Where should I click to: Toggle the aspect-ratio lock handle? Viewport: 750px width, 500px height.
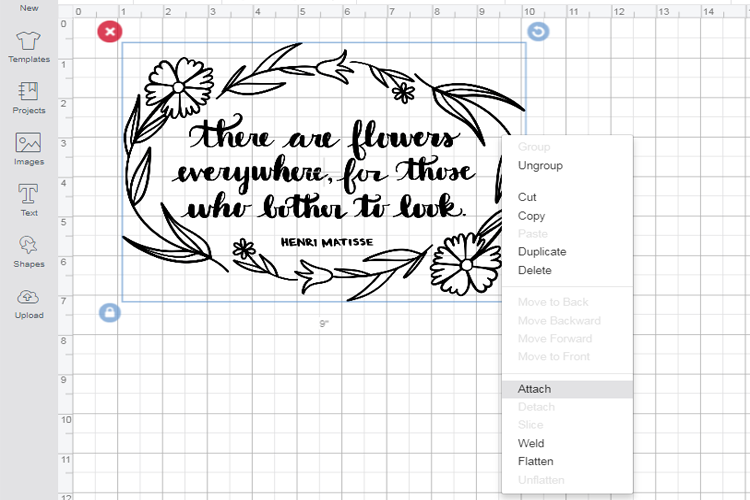pos(110,313)
